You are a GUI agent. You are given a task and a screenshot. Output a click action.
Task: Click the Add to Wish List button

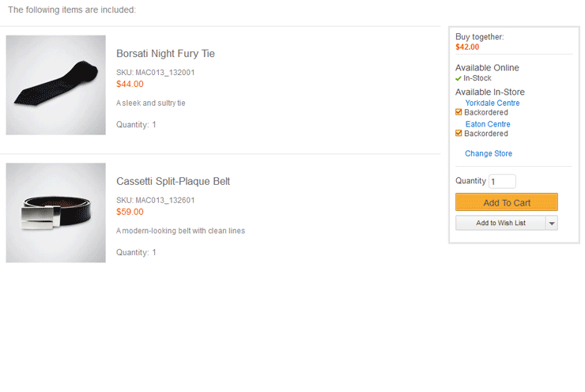click(x=500, y=224)
